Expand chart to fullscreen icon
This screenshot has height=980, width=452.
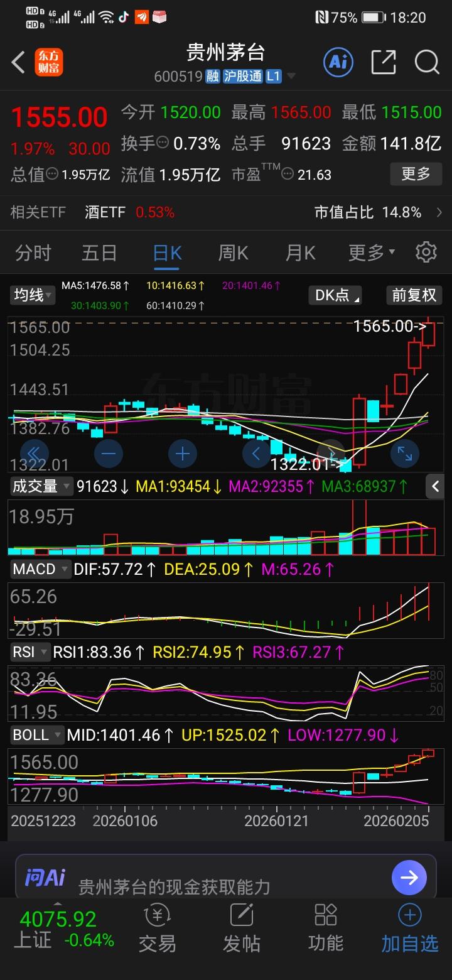(x=405, y=453)
